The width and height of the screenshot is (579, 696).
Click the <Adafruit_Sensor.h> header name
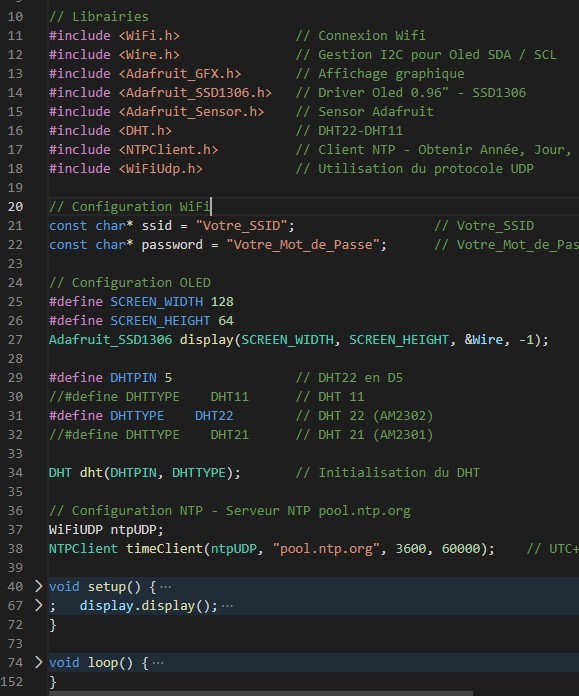(191, 111)
